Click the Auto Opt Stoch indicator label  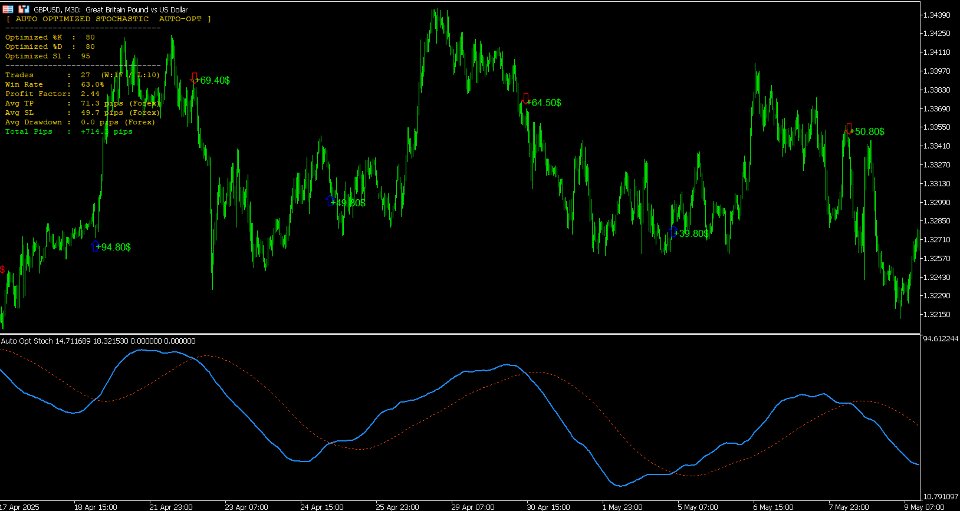pyautogui.click(x=98, y=341)
